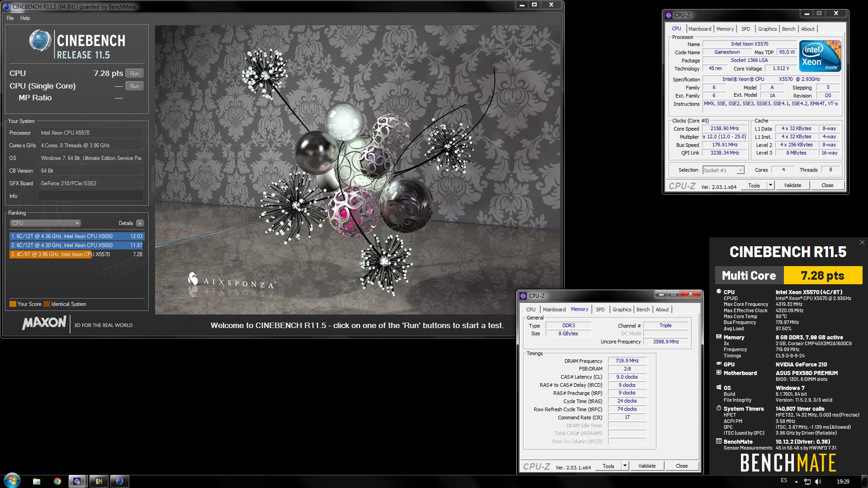Image resolution: width=868 pixels, height=488 pixels.
Task: Close the BenchMate result overlay
Action: 862,243
